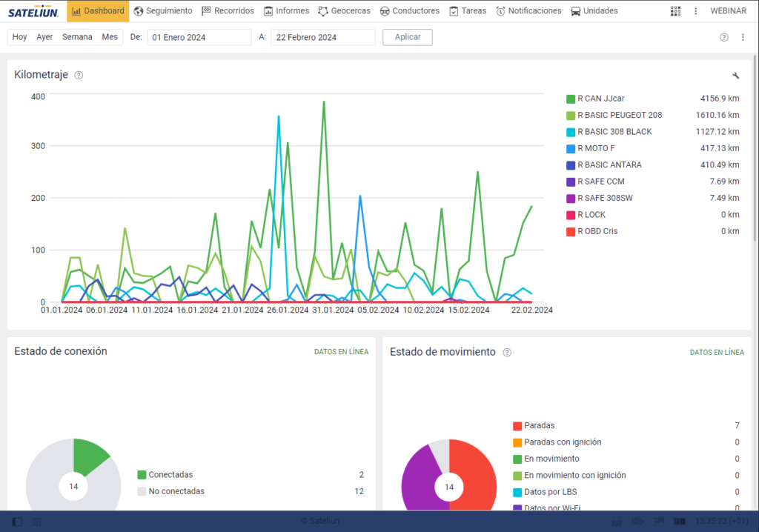Open the end date field 22 Febrero 2024
The image size is (759, 532).
pos(322,38)
